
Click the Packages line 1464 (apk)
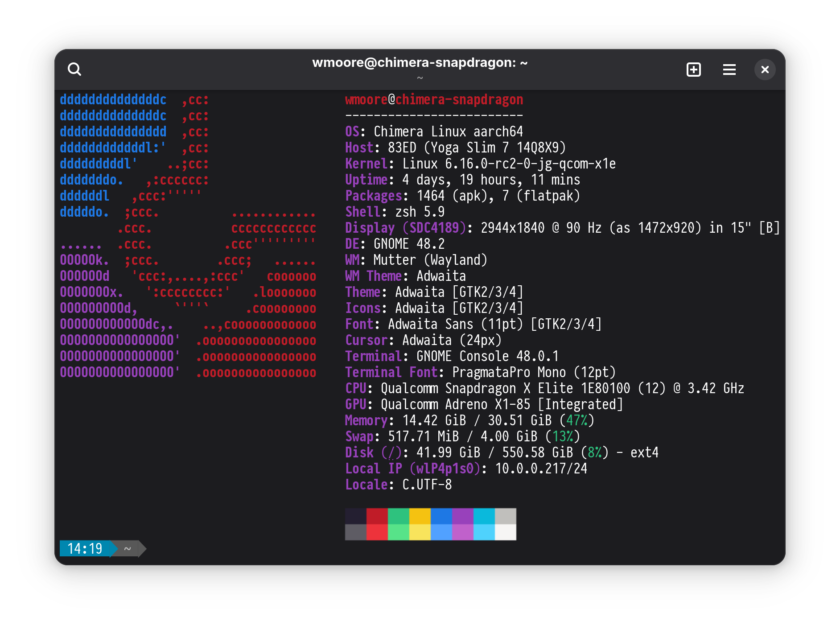pos(462,196)
